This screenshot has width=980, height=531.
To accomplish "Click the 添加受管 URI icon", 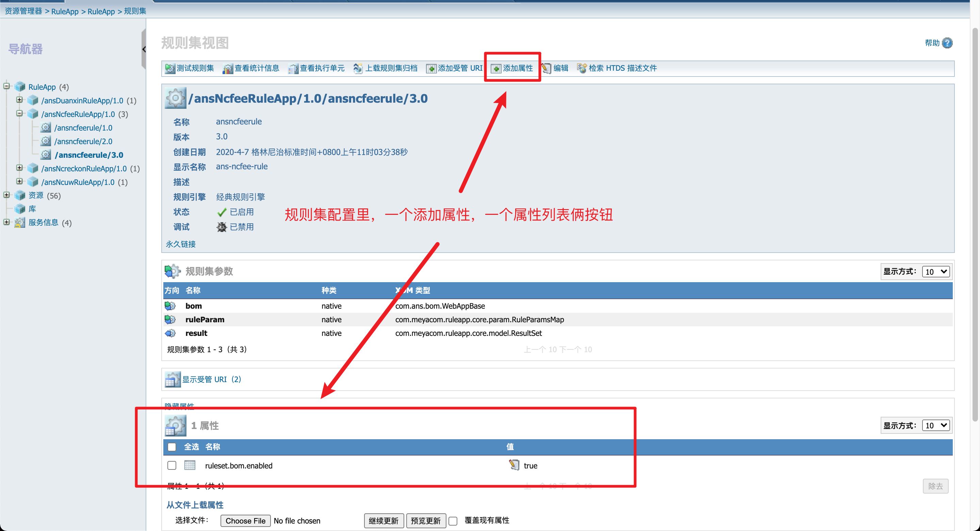I will (x=431, y=68).
